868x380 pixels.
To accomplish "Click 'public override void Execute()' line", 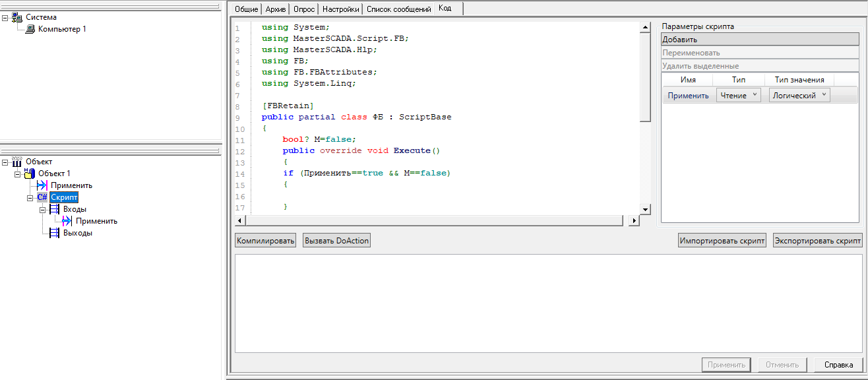I will coord(361,150).
